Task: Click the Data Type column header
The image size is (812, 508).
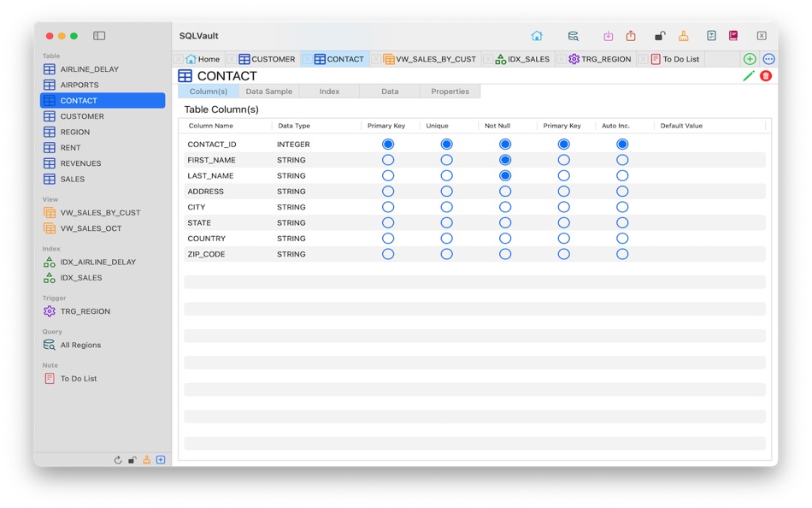Action: coord(294,126)
